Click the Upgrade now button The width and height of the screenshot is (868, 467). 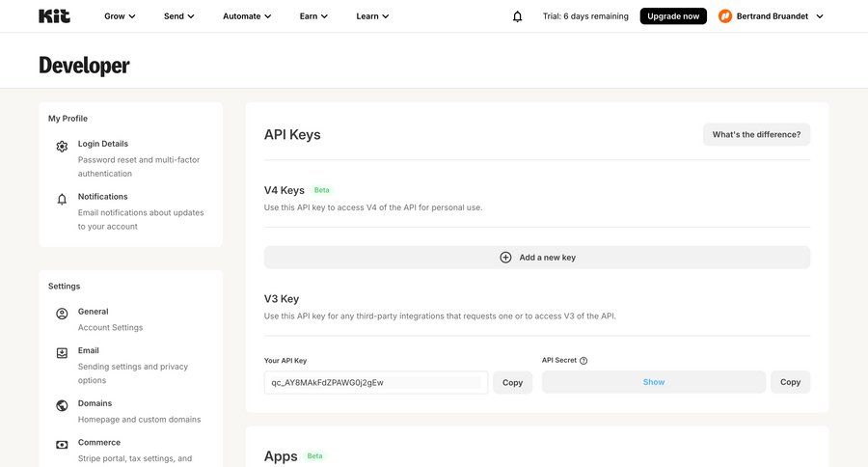pyautogui.click(x=673, y=16)
